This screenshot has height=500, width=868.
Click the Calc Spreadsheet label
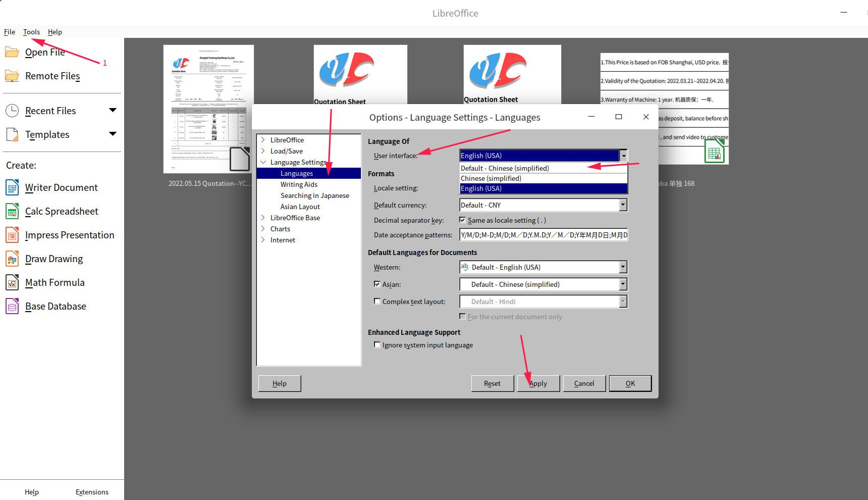tap(62, 211)
